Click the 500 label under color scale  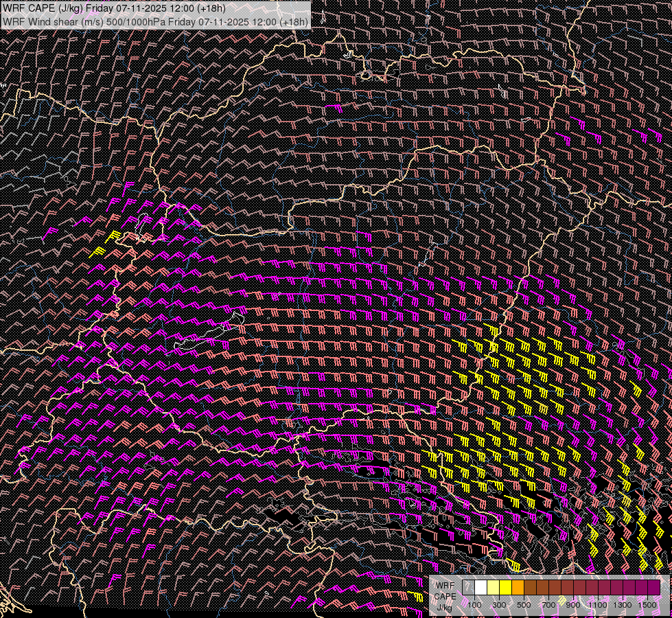click(524, 605)
